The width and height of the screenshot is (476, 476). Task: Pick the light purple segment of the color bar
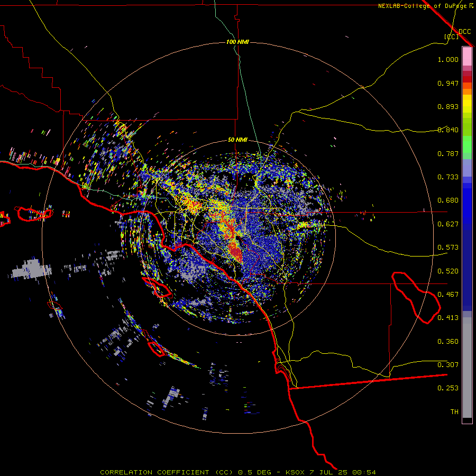coord(467,168)
